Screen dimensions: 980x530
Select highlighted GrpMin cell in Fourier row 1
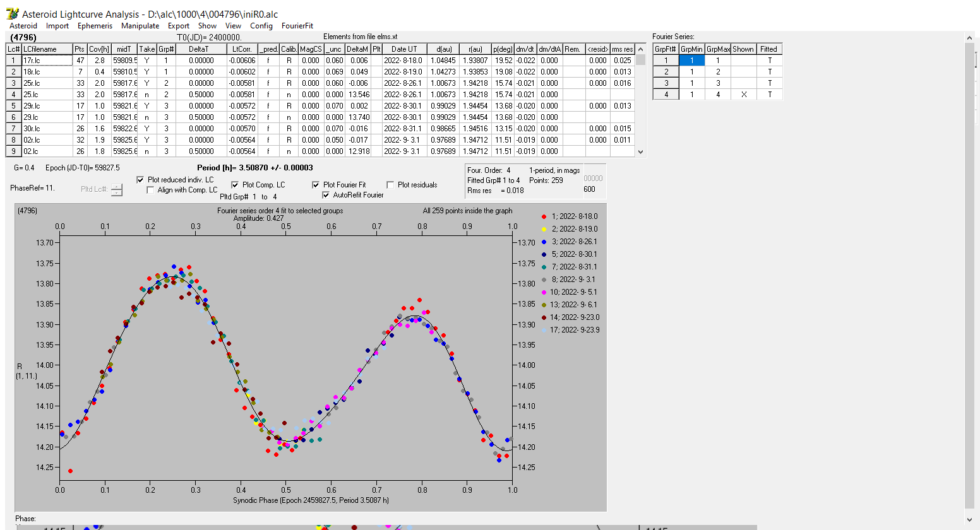(691, 61)
